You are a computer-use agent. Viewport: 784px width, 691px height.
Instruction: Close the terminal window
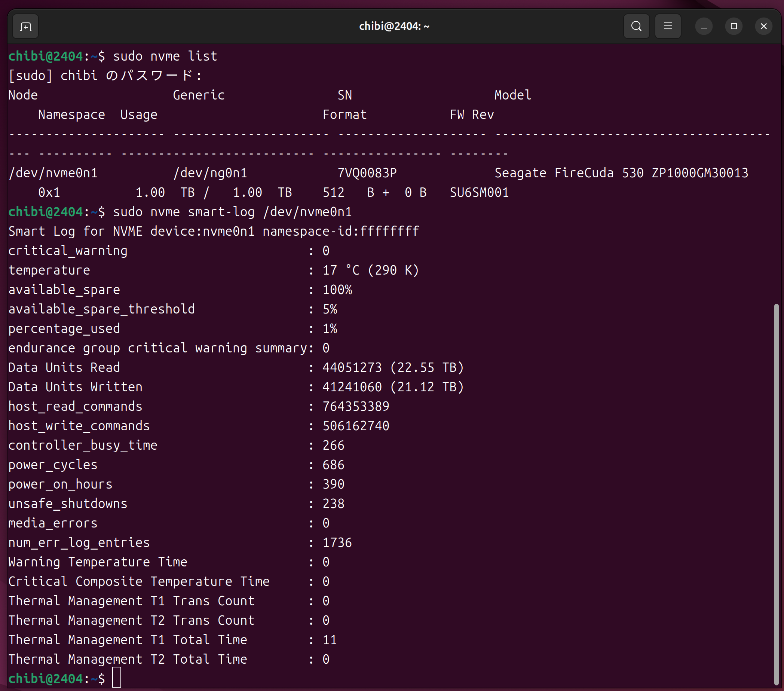click(763, 27)
